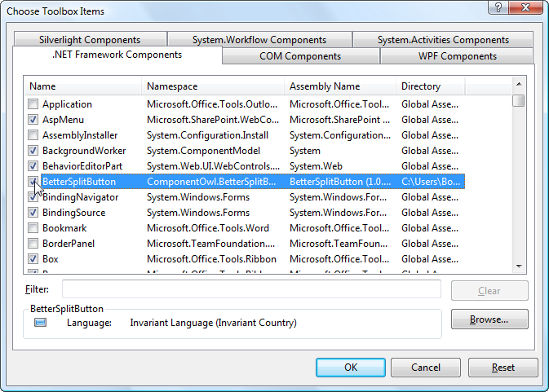This screenshot has height=392, width=549.
Task: Open the System.Workflow Components tab
Action: click(x=259, y=40)
